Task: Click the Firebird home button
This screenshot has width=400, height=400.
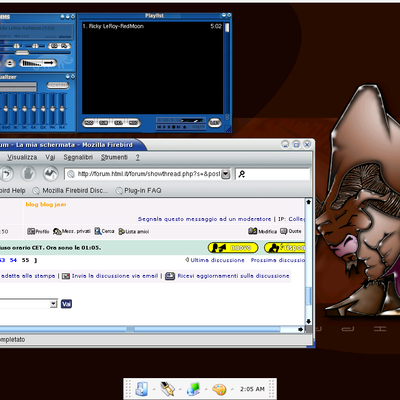Action: point(50,174)
